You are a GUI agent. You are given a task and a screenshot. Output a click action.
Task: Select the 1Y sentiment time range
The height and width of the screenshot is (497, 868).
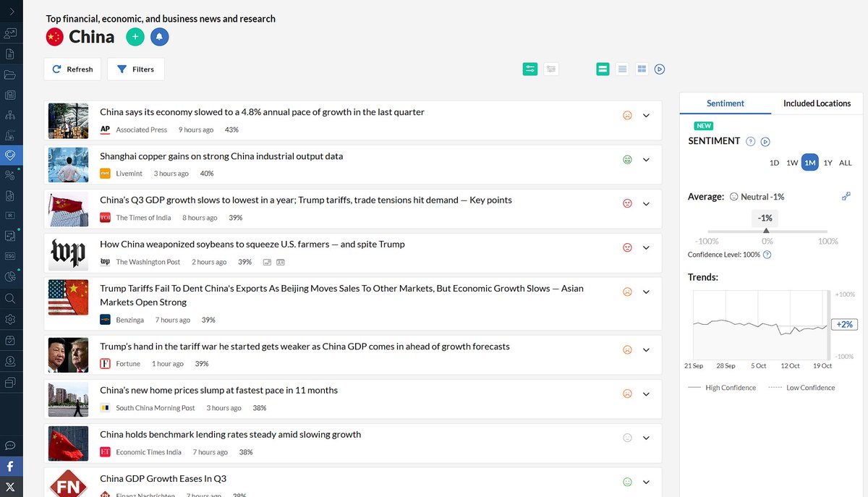(x=828, y=163)
